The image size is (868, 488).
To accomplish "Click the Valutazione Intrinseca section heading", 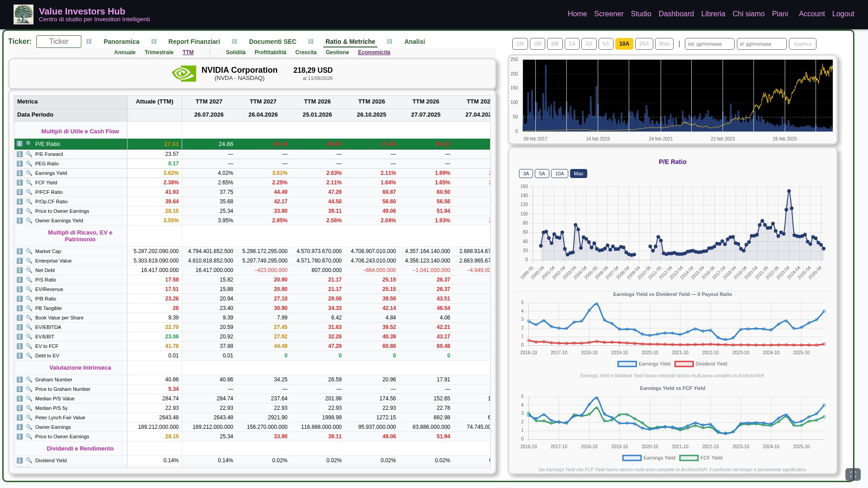I will (80, 368).
